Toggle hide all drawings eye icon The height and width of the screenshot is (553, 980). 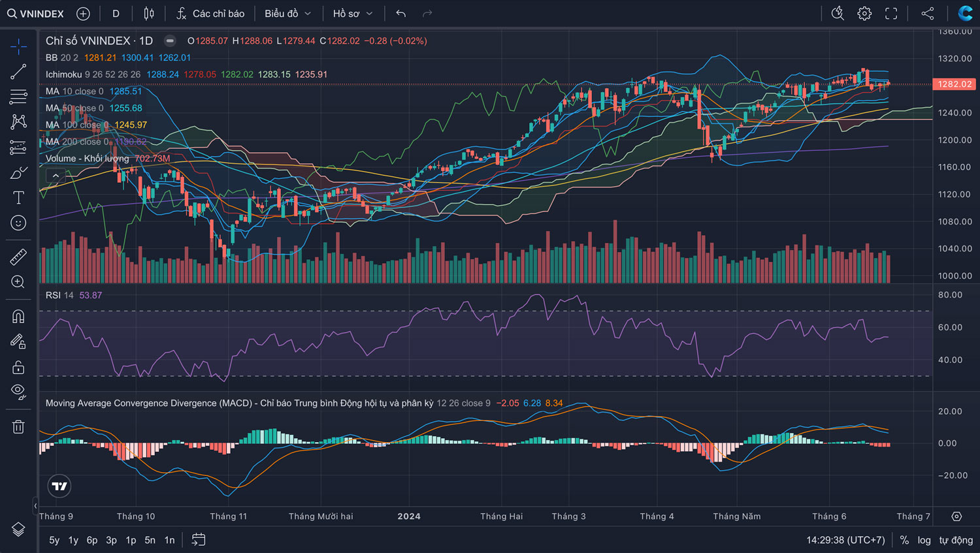(18, 392)
